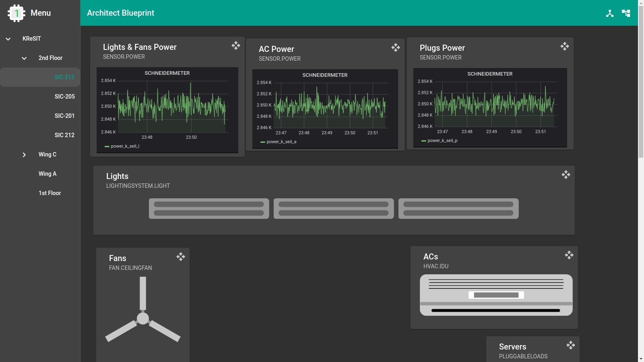
Task: Click the move handle on Plugs Power card
Action: (x=565, y=46)
